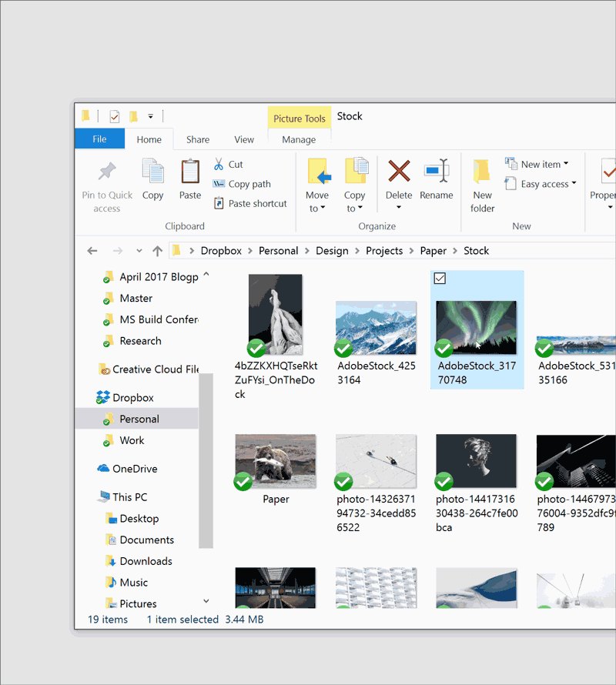
Task: Click the folder icon in title bar
Action: [85, 115]
